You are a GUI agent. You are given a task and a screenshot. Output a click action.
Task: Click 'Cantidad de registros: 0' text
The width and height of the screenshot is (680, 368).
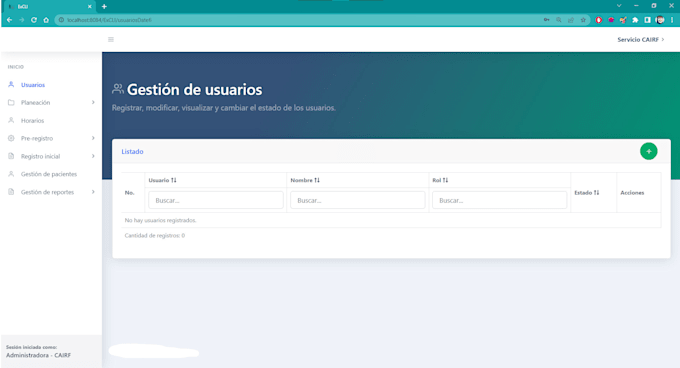click(155, 236)
